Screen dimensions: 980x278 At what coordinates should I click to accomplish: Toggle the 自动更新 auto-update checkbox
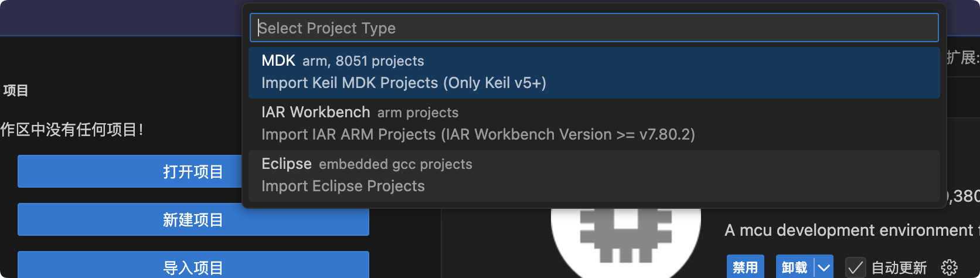855,267
